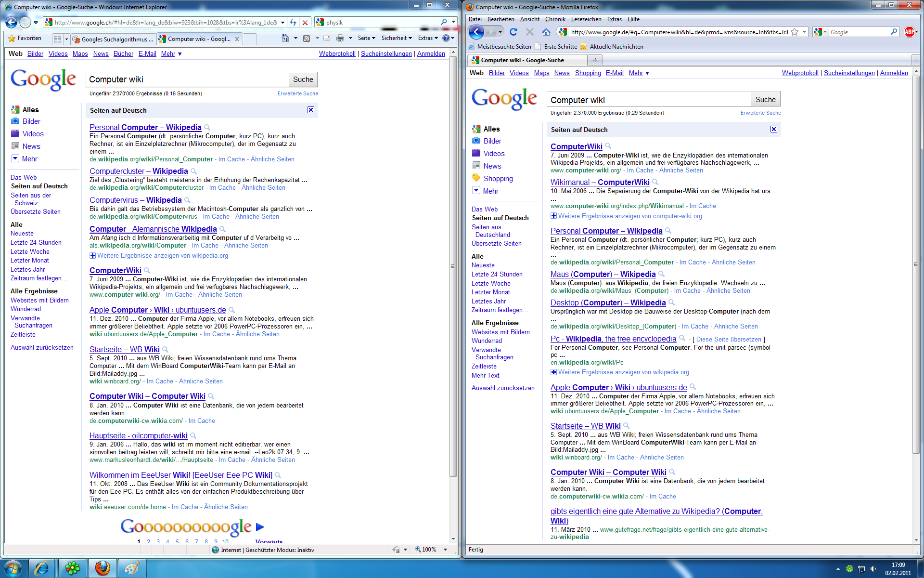Dismiss 'Seiten auf Deutsch' filter in IE
This screenshot has width=924, height=578.
pyautogui.click(x=311, y=110)
